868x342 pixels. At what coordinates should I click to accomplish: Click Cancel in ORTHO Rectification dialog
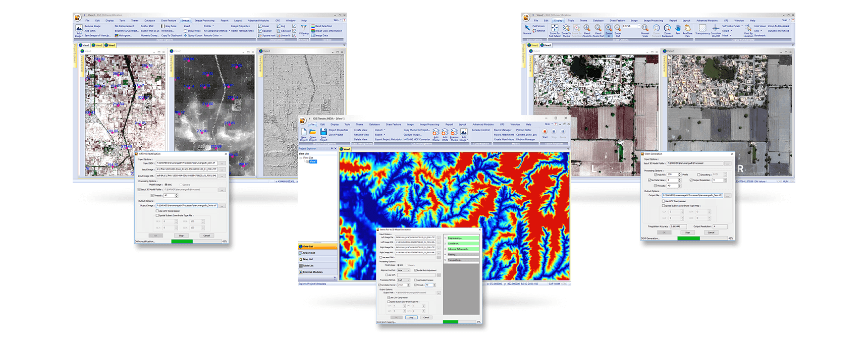click(207, 236)
